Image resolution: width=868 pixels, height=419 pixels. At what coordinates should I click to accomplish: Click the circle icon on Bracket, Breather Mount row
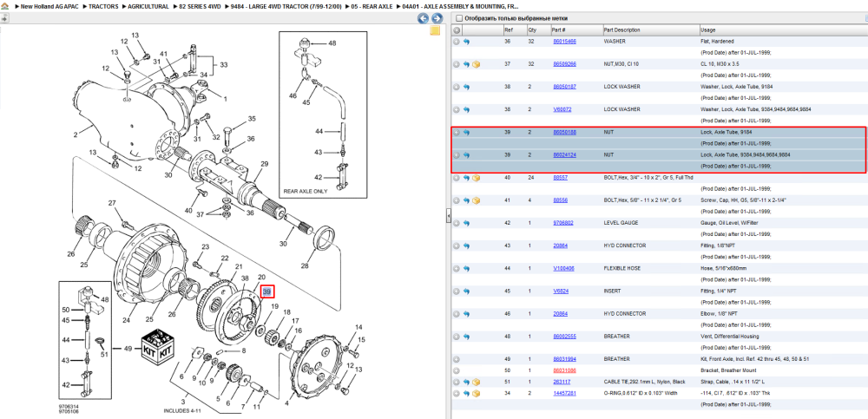pos(457,370)
